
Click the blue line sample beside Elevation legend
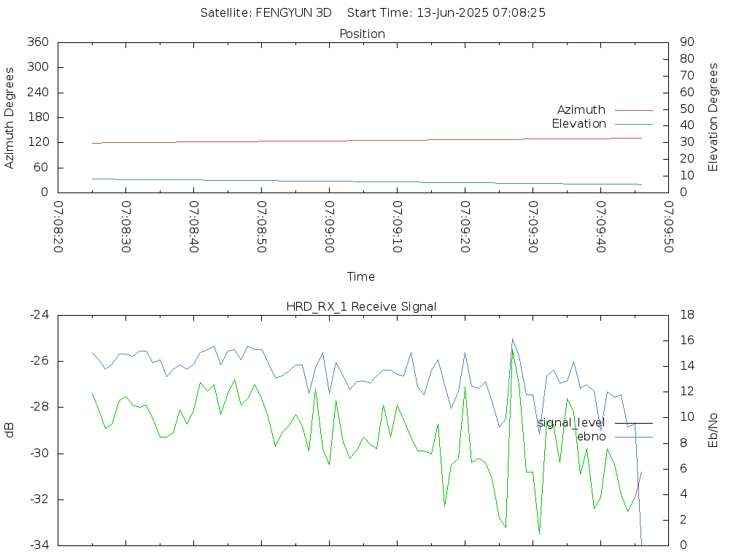click(634, 124)
